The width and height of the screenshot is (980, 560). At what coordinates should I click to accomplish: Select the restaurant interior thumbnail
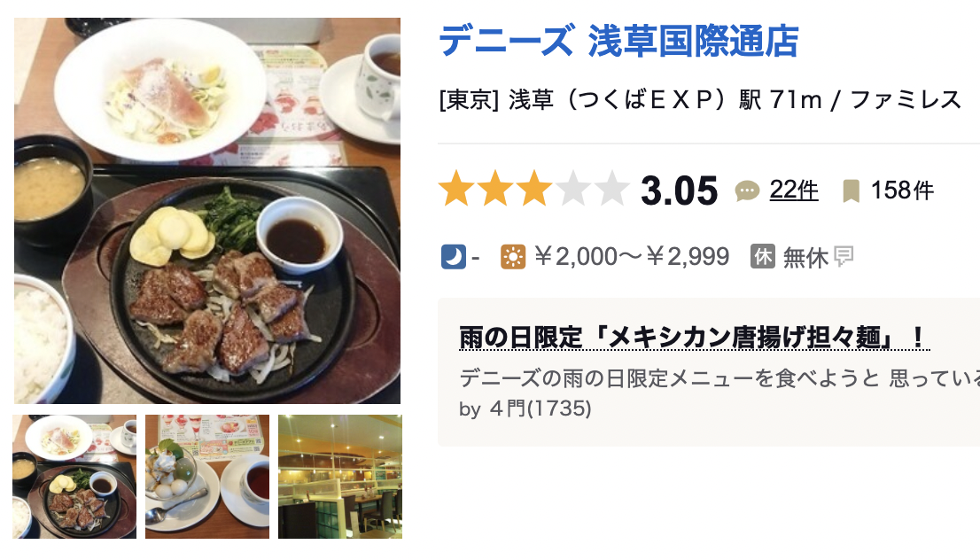[340, 476]
